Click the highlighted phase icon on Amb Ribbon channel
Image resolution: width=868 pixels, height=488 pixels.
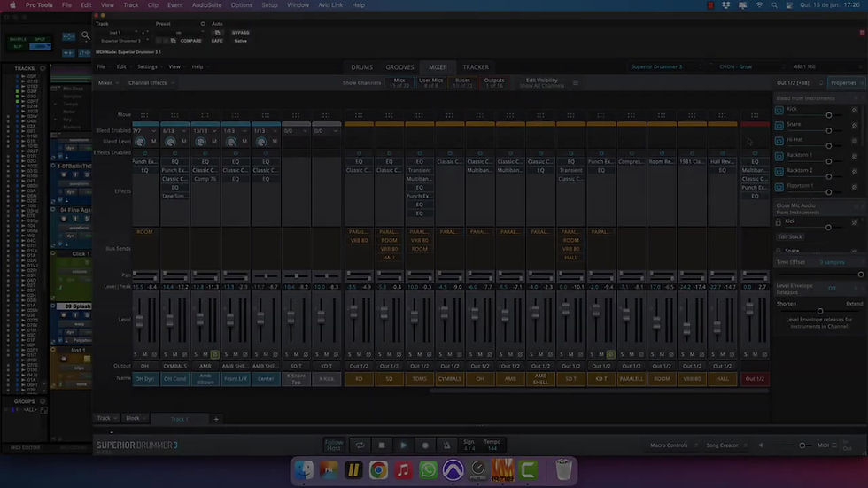[x=214, y=354]
